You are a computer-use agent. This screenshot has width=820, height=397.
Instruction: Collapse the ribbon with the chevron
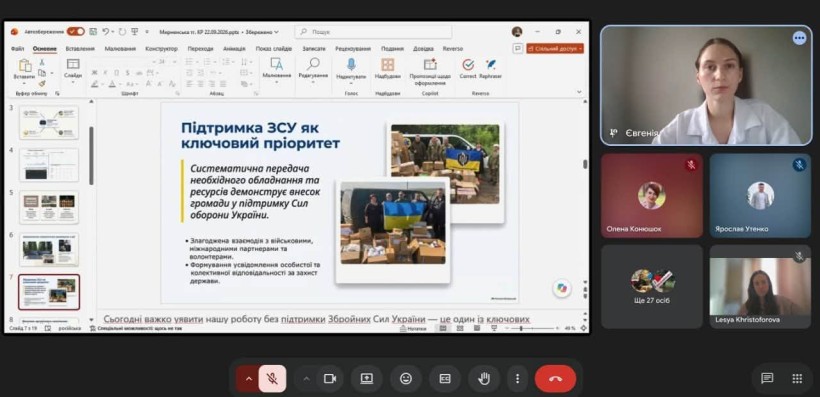[579, 92]
